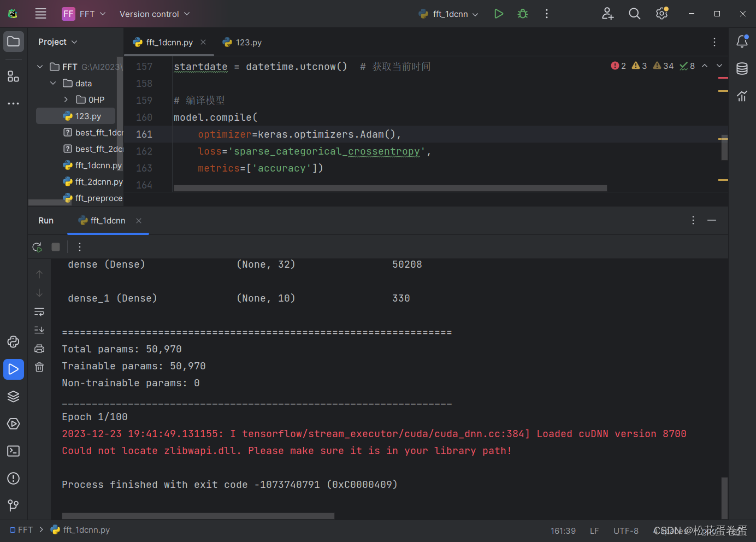Collapse the data folder in Project tree
The image size is (756, 542).
[x=52, y=83]
